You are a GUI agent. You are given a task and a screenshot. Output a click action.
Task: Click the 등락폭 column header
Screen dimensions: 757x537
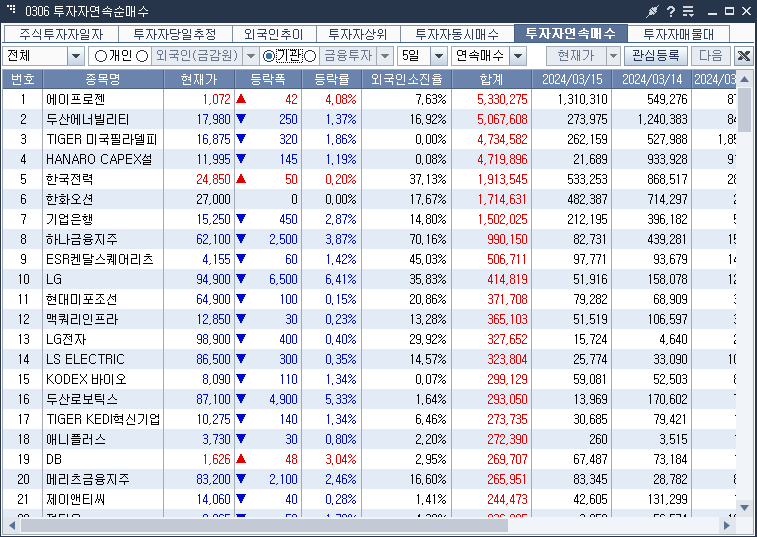268,79
